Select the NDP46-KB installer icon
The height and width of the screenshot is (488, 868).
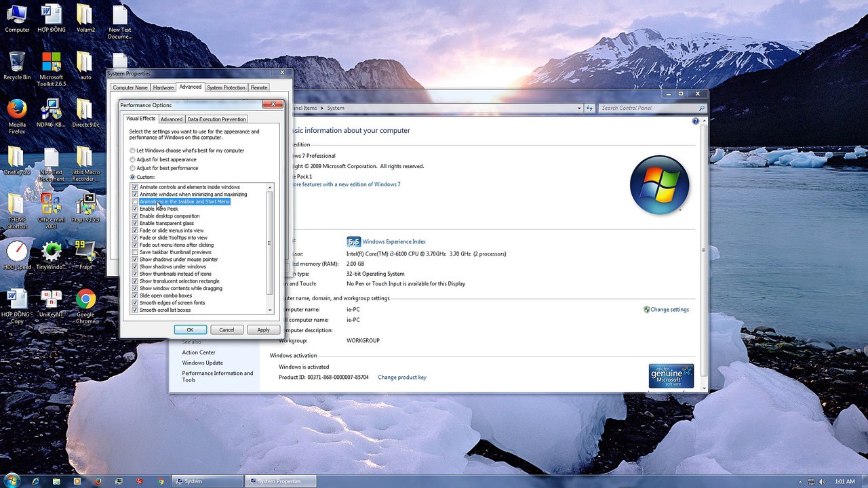[x=52, y=113]
